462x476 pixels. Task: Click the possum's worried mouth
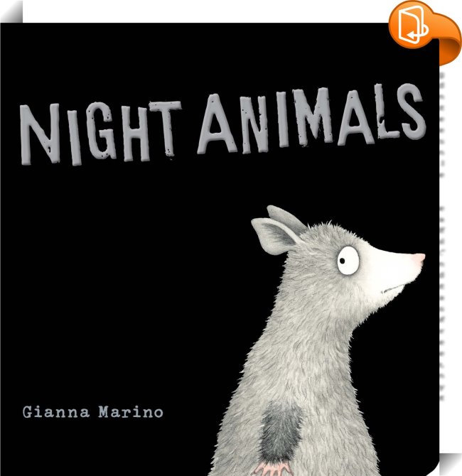click(x=394, y=288)
